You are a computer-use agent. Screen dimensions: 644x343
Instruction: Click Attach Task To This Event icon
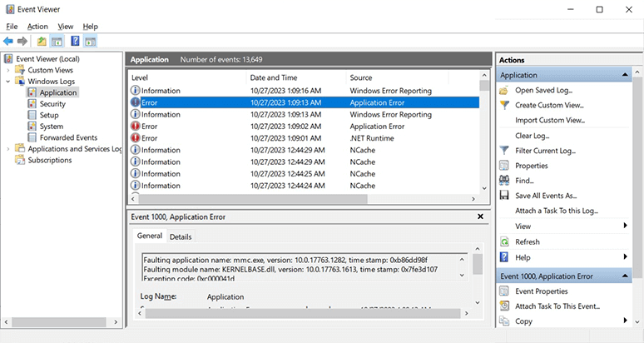(504, 306)
